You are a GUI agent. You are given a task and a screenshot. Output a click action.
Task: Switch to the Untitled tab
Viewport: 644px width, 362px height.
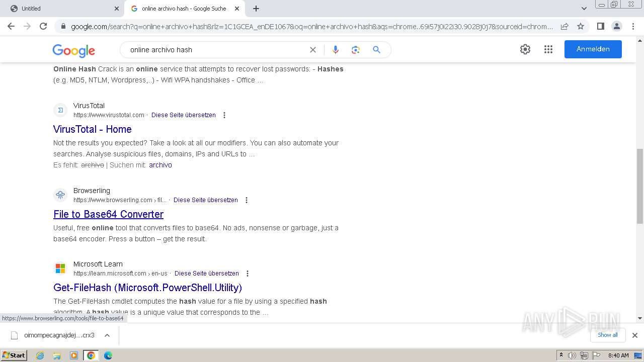(x=62, y=9)
